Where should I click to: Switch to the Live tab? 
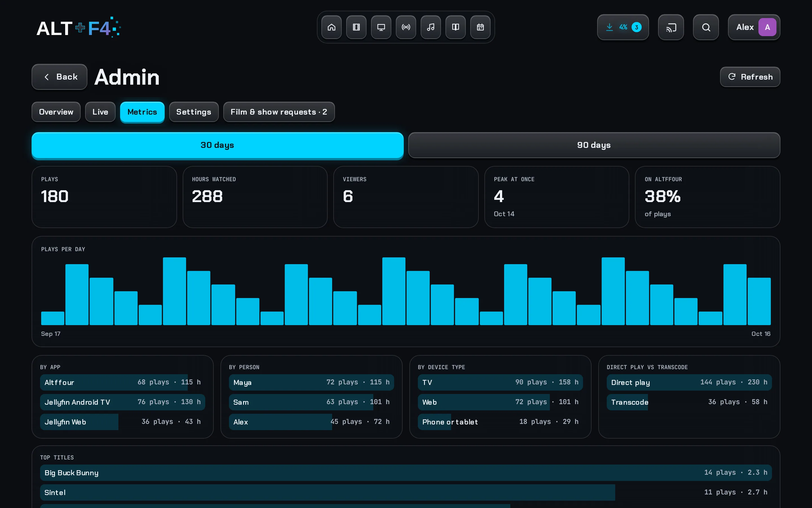(100, 112)
